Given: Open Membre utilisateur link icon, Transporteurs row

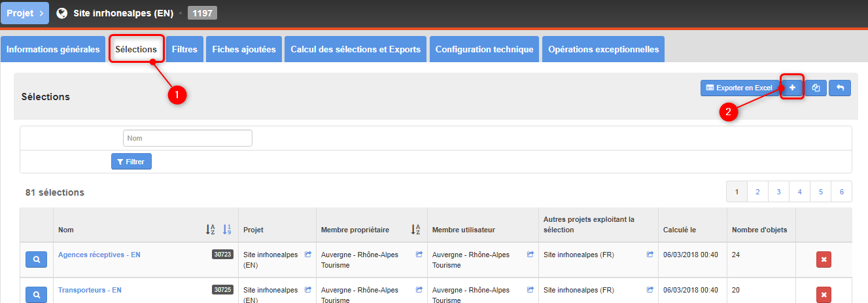Looking at the screenshot, I should coord(530,290).
